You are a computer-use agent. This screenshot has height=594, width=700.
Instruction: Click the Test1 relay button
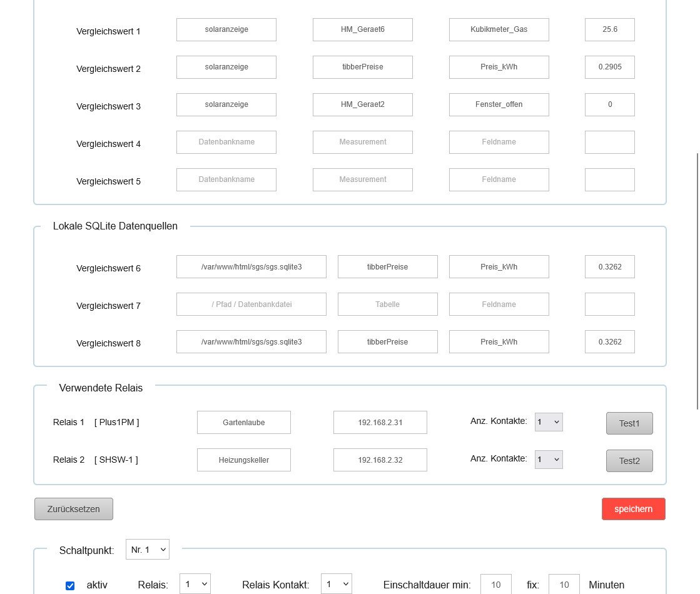click(629, 423)
